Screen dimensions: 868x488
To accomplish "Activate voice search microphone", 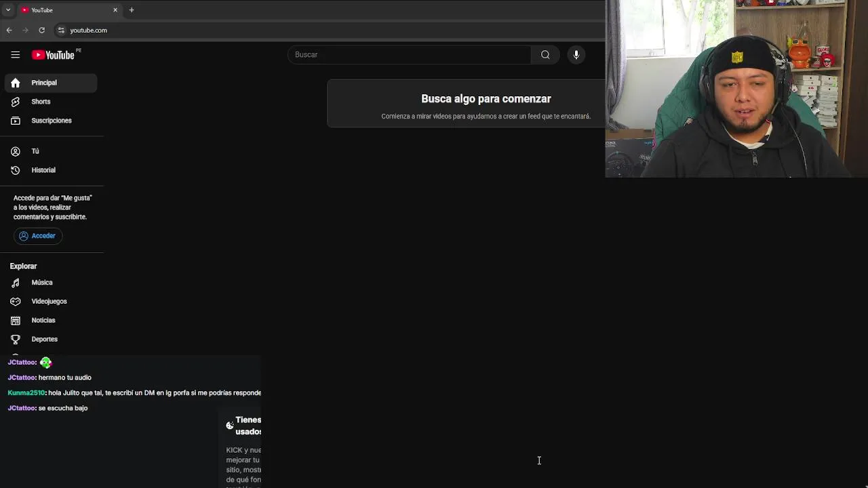I will point(576,55).
